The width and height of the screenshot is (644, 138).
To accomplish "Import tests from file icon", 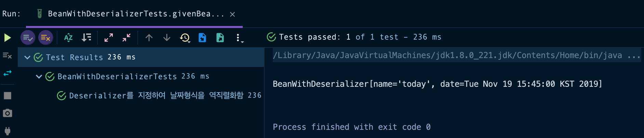I will tap(202, 38).
